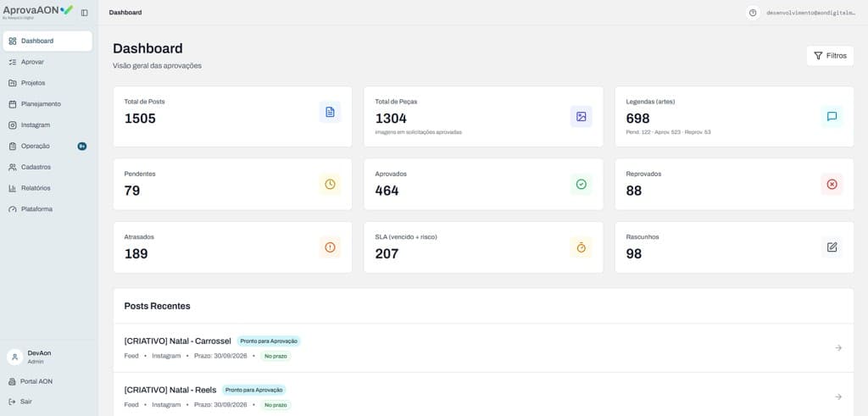The height and width of the screenshot is (416, 868).
Task: Click the Reprovados X circle icon
Action: (832, 184)
